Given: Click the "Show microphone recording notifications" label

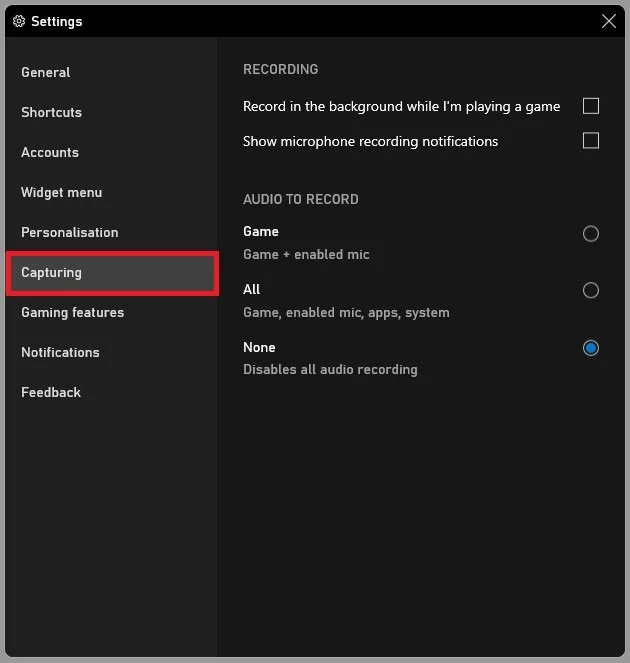Looking at the screenshot, I should click(370, 141).
